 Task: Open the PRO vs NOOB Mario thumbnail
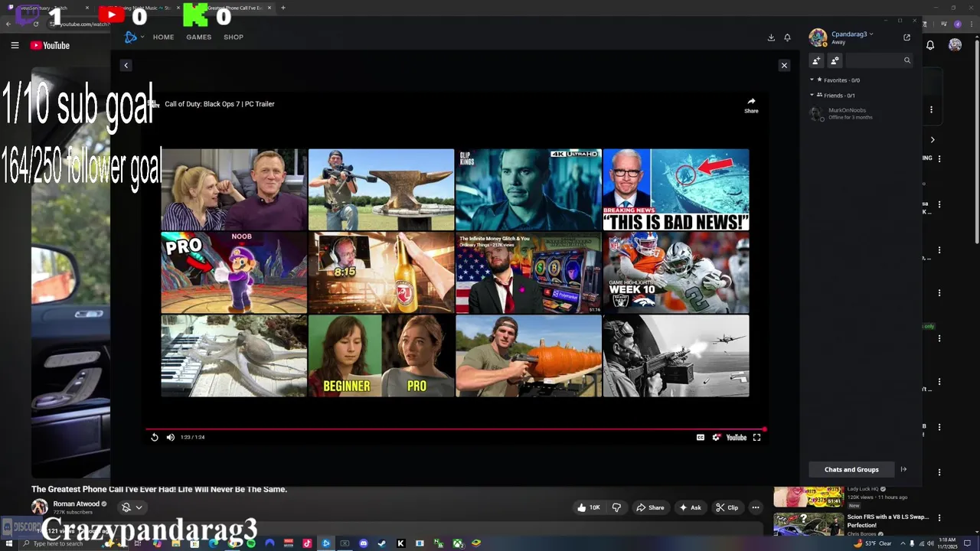[x=234, y=272]
